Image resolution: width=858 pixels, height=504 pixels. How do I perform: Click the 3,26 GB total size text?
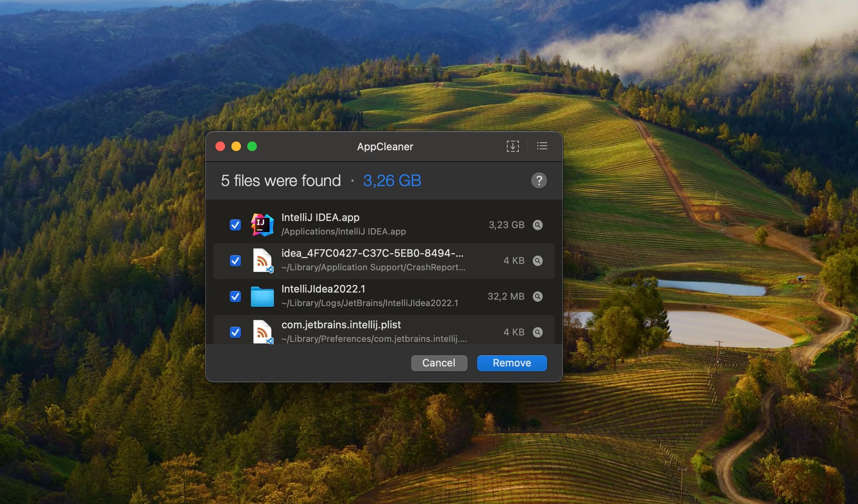coord(392,181)
